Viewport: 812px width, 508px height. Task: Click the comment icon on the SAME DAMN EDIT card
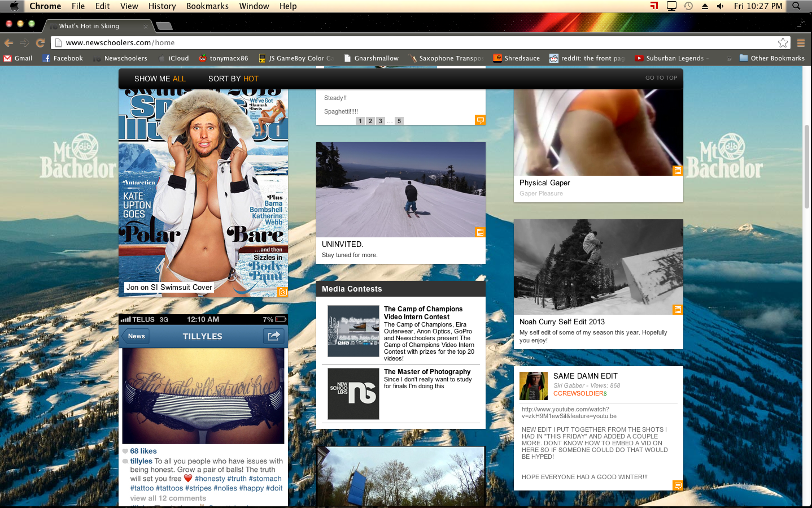(x=678, y=485)
